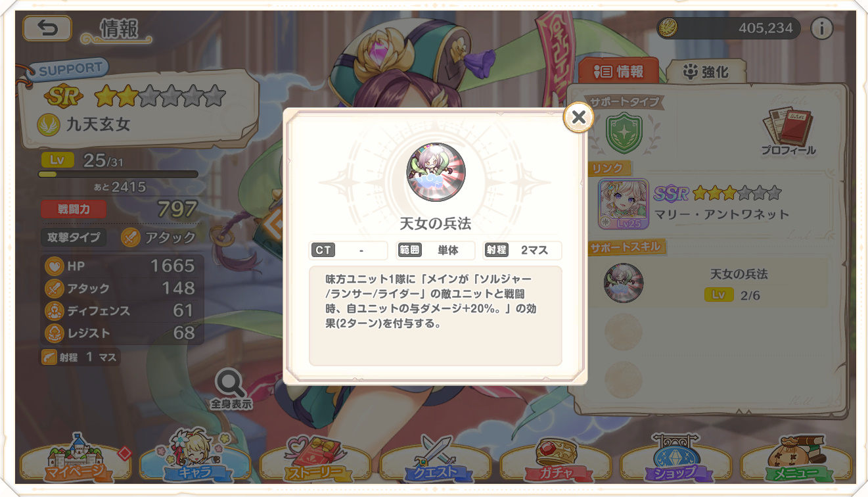Image resolution: width=868 pixels, height=497 pixels.
Task: Tap the green shield support type icon
Action: [x=619, y=131]
